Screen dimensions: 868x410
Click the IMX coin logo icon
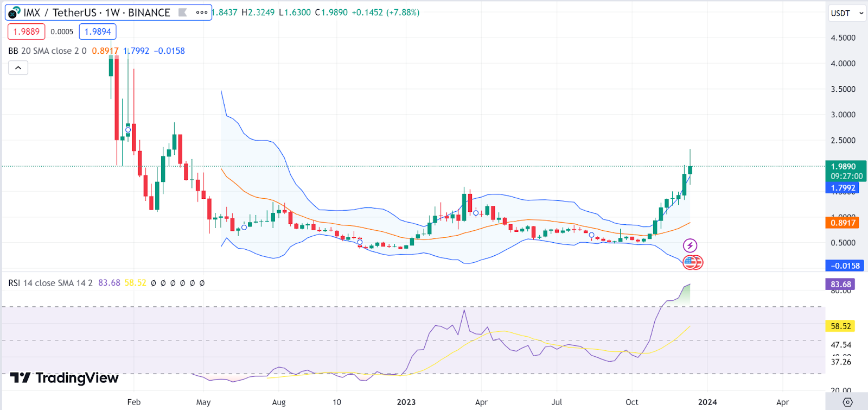tap(14, 12)
